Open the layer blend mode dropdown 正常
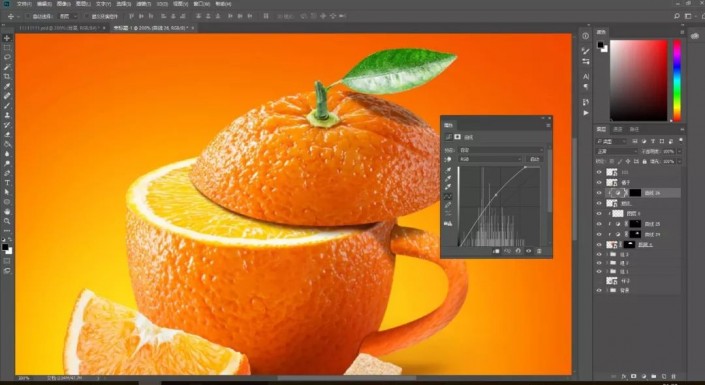The height and width of the screenshot is (385, 705). pyautogui.click(x=616, y=152)
